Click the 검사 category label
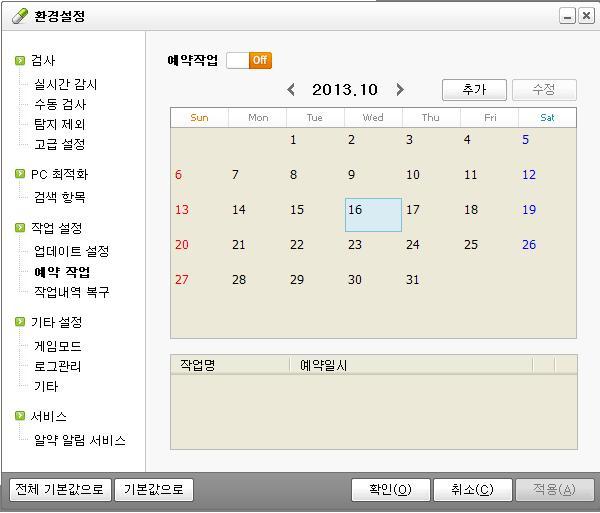This screenshot has width=600, height=513. click(x=43, y=60)
